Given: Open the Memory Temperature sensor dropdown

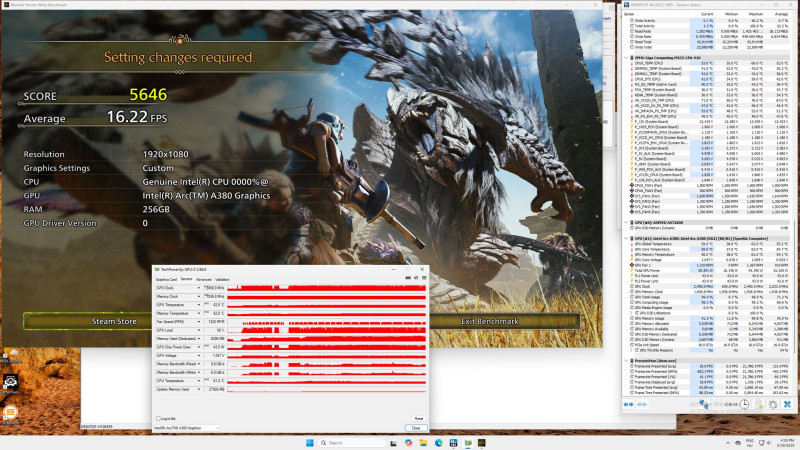Looking at the screenshot, I should (x=198, y=313).
